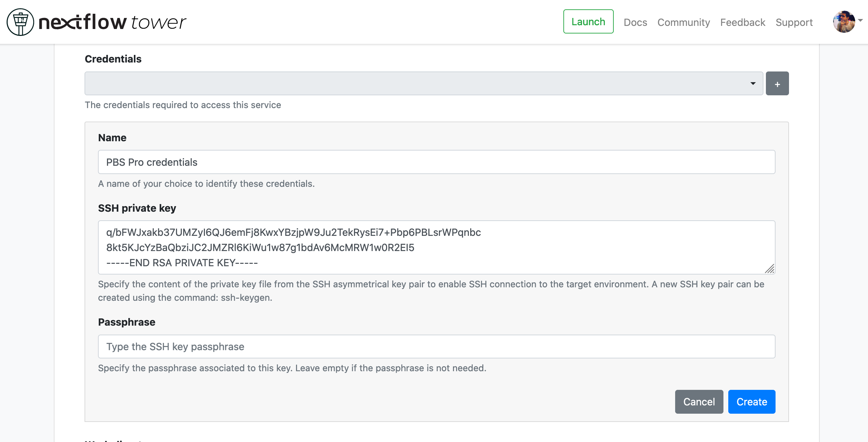Screen dimensions: 868x442
Task: Expand the account dropdown caret beside avatar
Action: point(860,20)
